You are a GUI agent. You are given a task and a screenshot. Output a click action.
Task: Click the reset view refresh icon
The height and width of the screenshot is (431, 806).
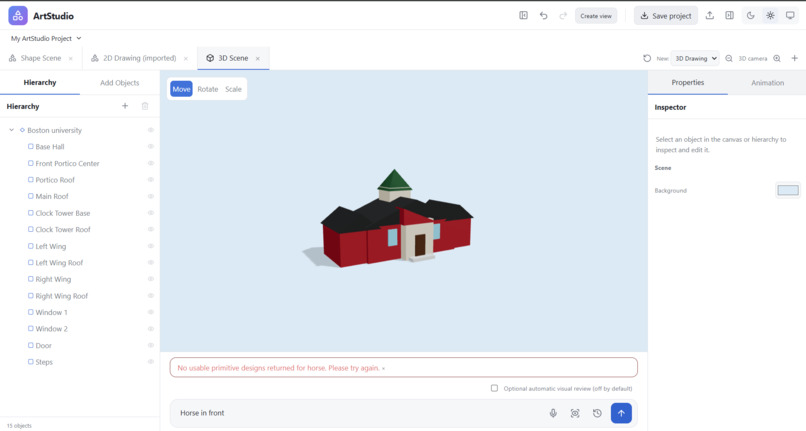click(647, 58)
